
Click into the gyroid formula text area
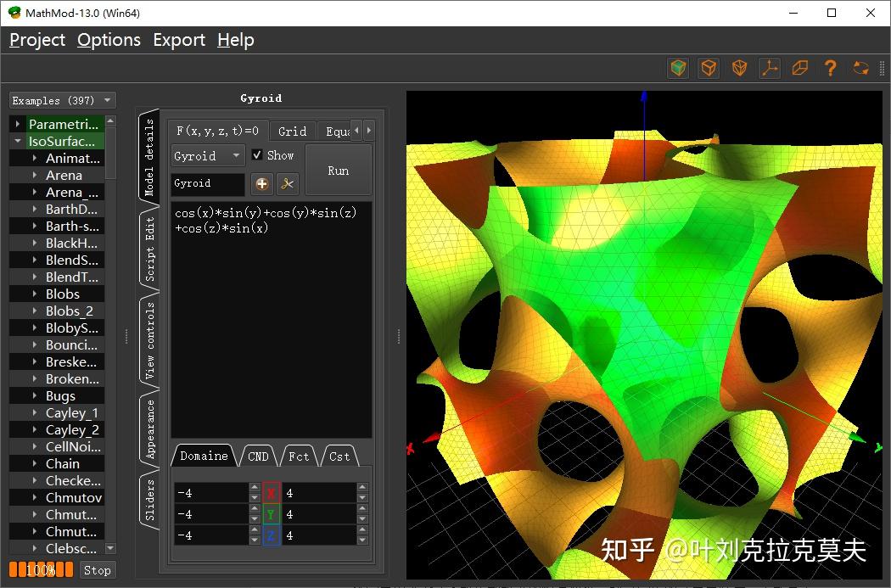272,319
